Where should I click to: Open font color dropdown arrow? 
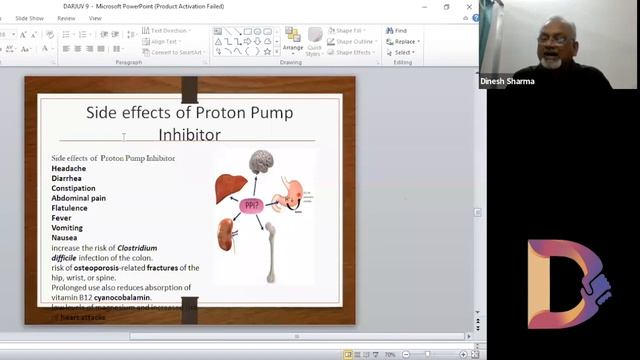[53, 49]
